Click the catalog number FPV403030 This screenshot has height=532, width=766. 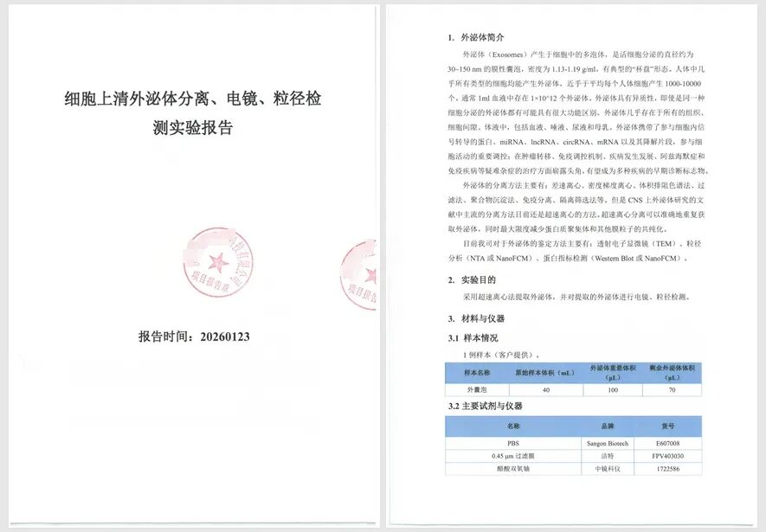point(667,456)
